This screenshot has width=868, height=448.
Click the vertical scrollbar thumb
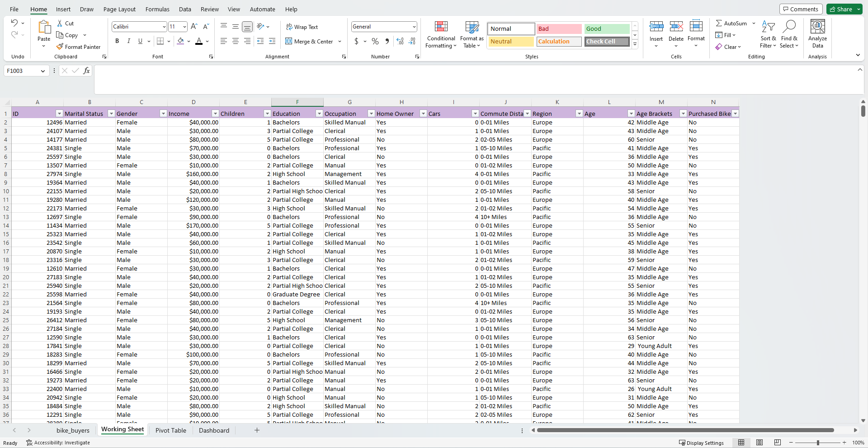[863, 111]
